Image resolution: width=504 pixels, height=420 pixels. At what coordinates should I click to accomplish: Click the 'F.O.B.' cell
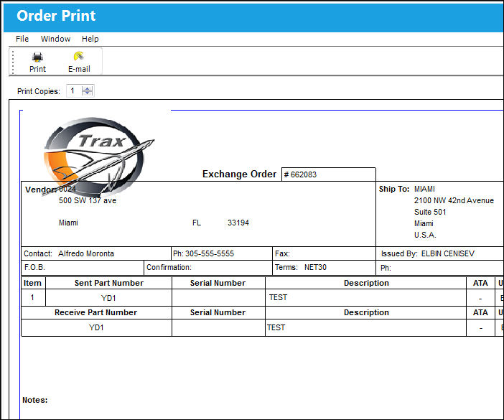coord(83,267)
